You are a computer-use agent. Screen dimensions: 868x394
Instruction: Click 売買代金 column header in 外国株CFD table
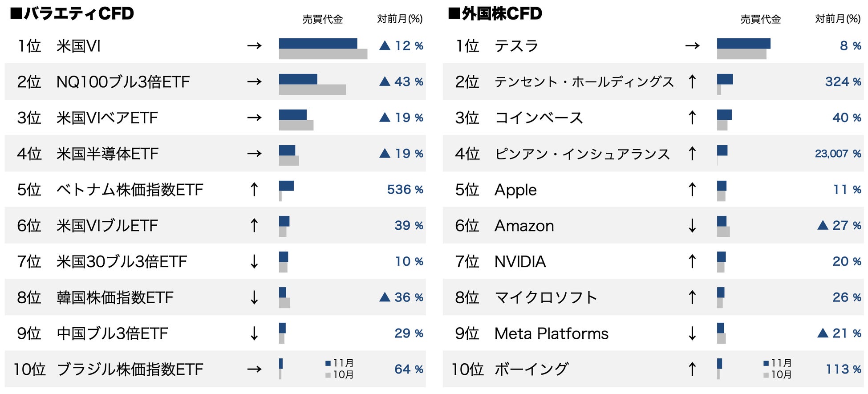tap(760, 19)
